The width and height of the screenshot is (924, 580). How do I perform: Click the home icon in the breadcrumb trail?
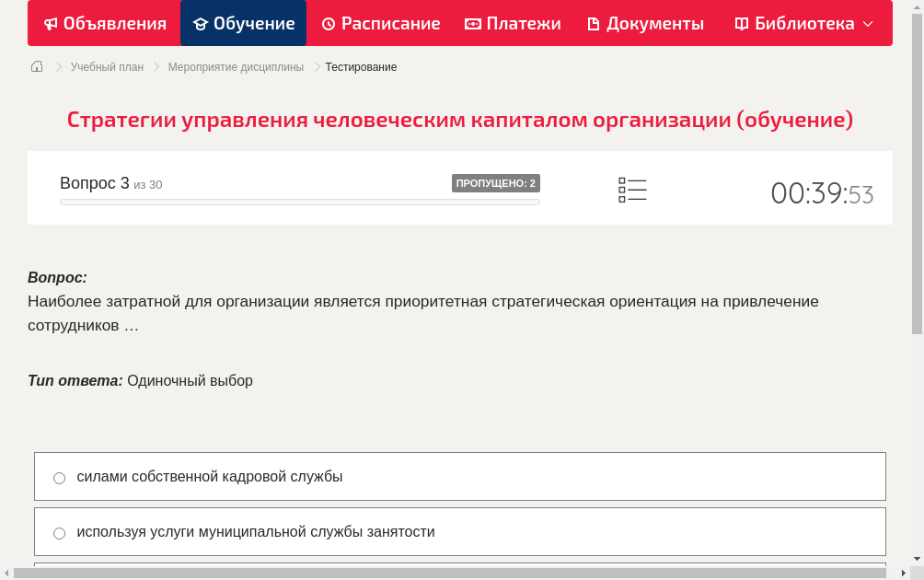(x=37, y=66)
